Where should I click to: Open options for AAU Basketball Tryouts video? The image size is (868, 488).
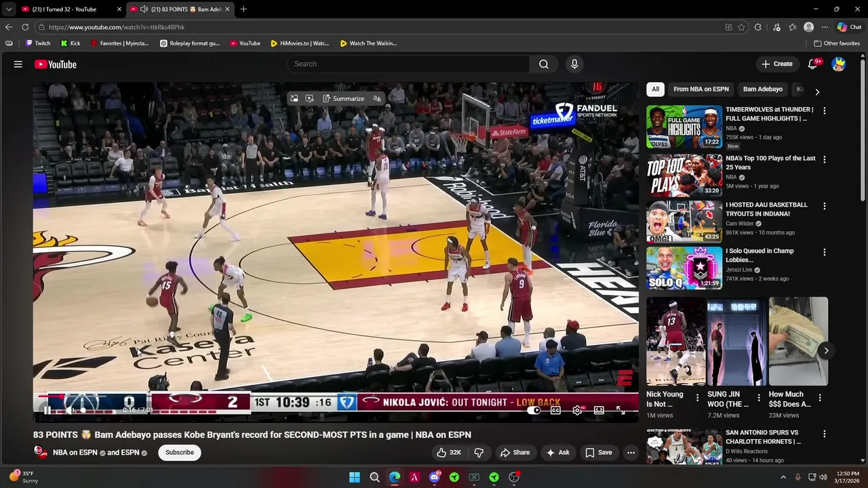pyautogui.click(x=825, y=205)
